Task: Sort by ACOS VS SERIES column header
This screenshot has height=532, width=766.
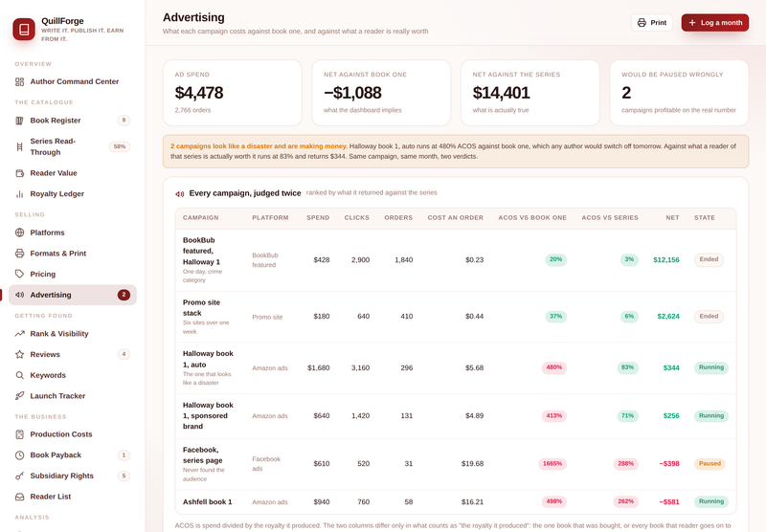Action: 610,218
